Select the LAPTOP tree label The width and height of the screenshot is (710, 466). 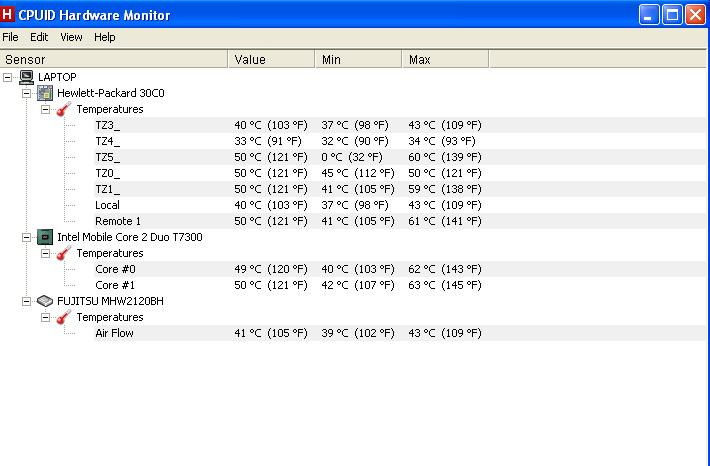click(x=57, y=77)
